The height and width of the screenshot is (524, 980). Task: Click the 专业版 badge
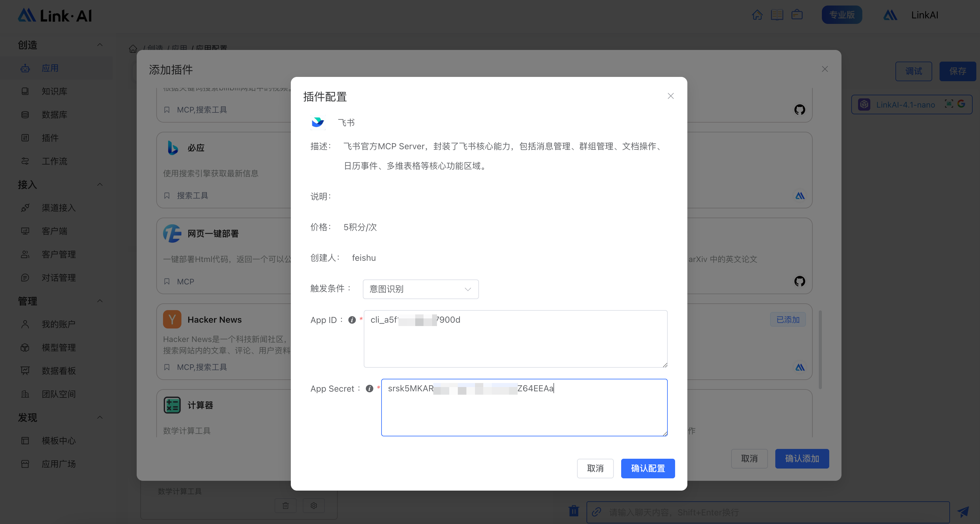[x=842, y=15]
